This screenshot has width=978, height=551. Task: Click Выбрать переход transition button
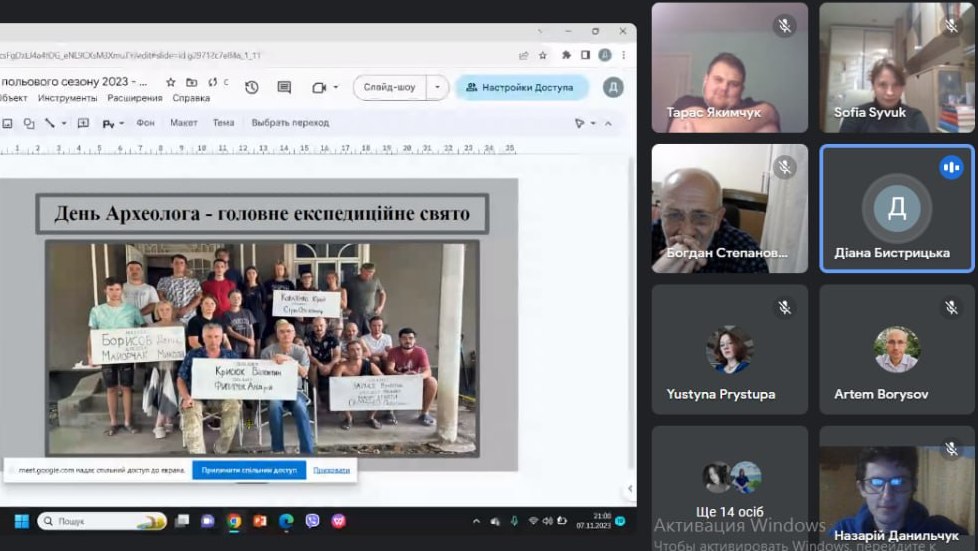[290, 123]
